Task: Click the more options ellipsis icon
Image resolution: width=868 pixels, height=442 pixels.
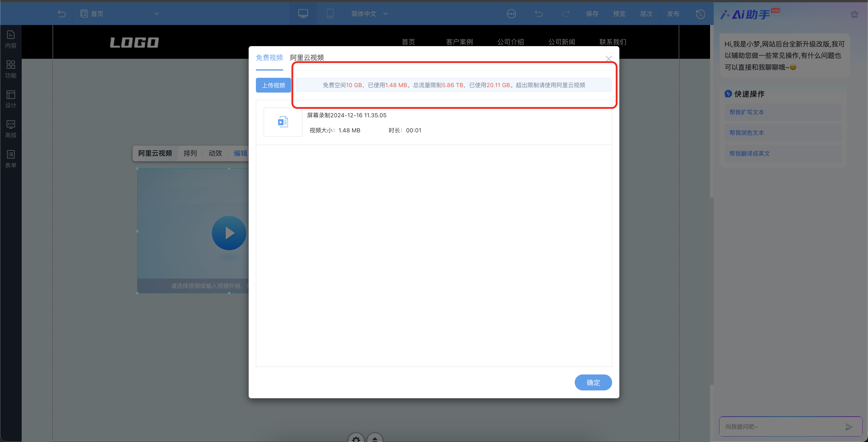Action: click(511, 14)
